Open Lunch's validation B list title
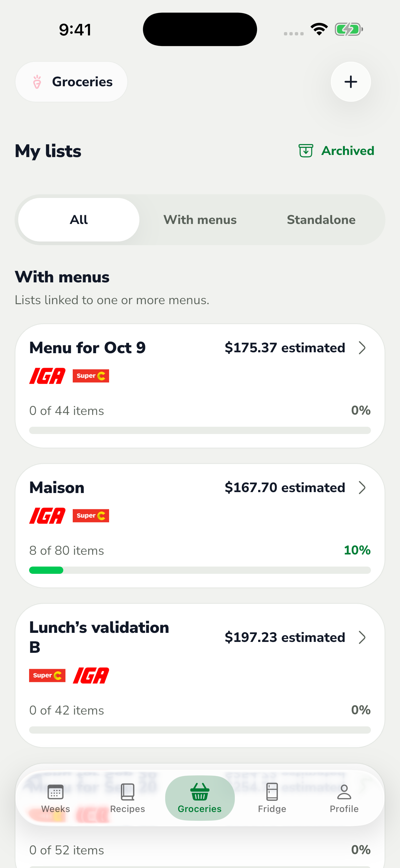The height and width of the screenshot is (868, 400). tap(99, 637)
